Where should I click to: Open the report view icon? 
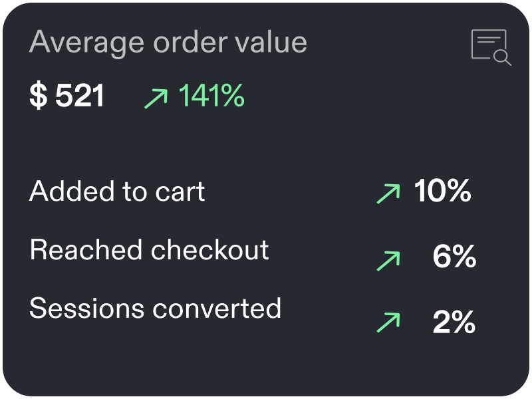pos(491,47)
